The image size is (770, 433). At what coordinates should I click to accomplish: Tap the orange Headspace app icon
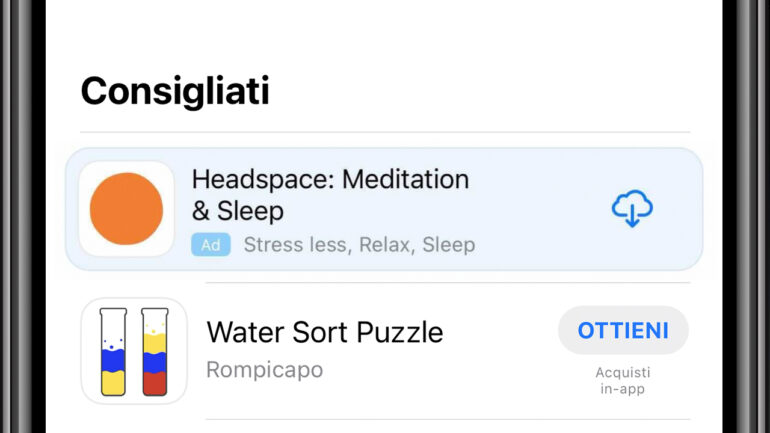(126, 209)
